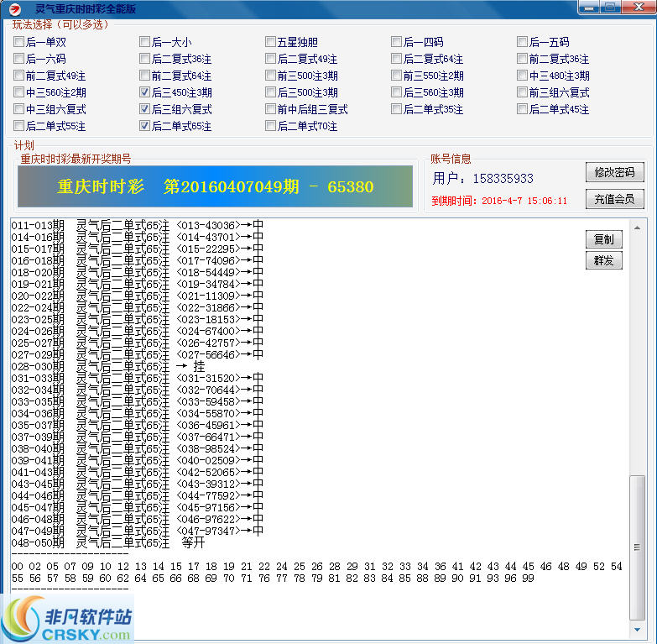Tick 后二复式49注 checkbox
The height and width of the screenshot is (644, 657).
click(270, 58)
